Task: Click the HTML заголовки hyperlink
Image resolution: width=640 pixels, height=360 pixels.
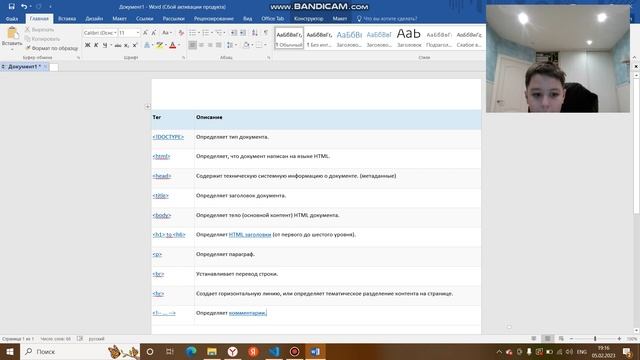Action: pyautogui.click(x=250, y=235)
